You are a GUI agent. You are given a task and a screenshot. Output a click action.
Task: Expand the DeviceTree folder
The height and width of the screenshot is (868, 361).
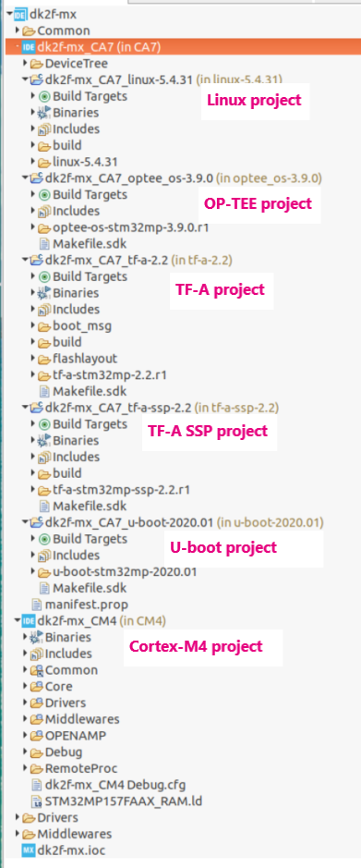click(25, 64)
